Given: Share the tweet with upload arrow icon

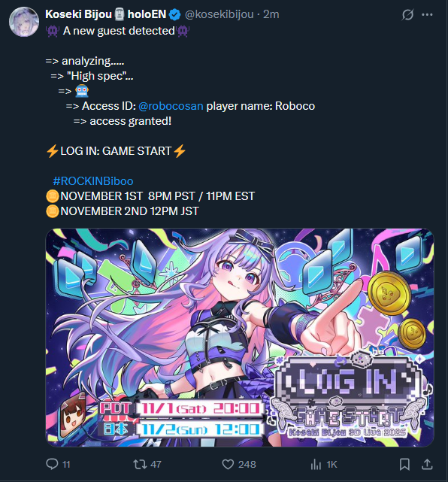Looking at the screenshot, I should [x=427, y=464].
